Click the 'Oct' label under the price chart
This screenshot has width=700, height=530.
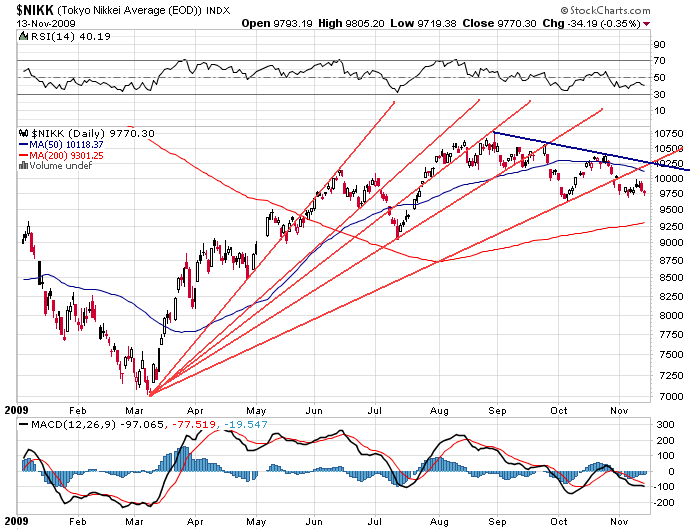click(x=558, y=410)
